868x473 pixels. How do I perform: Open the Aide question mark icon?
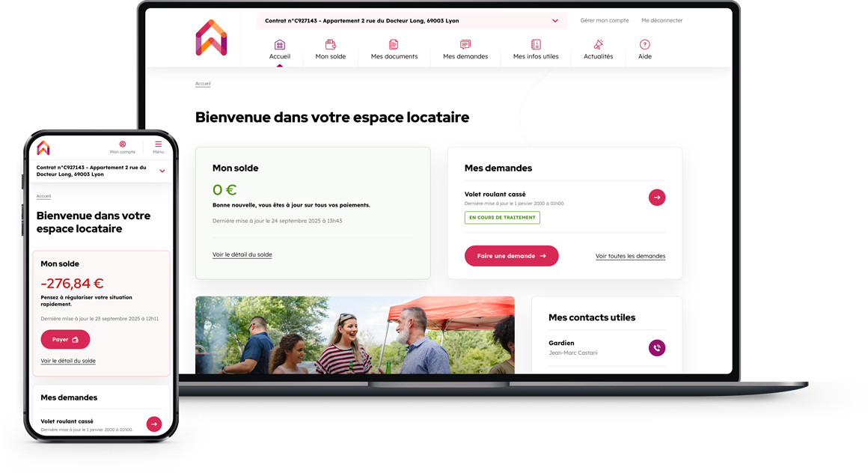coord(644,45)
